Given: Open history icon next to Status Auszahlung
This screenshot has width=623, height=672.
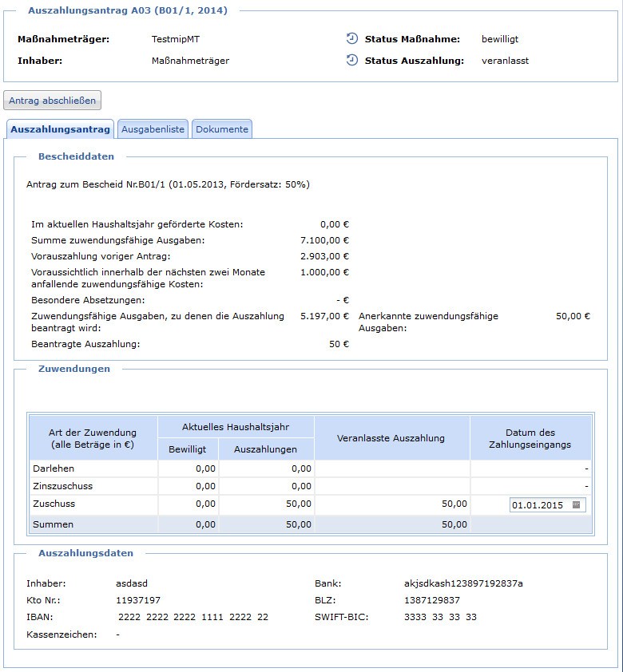Looking at the screenshot, I should tap(351, 60).
